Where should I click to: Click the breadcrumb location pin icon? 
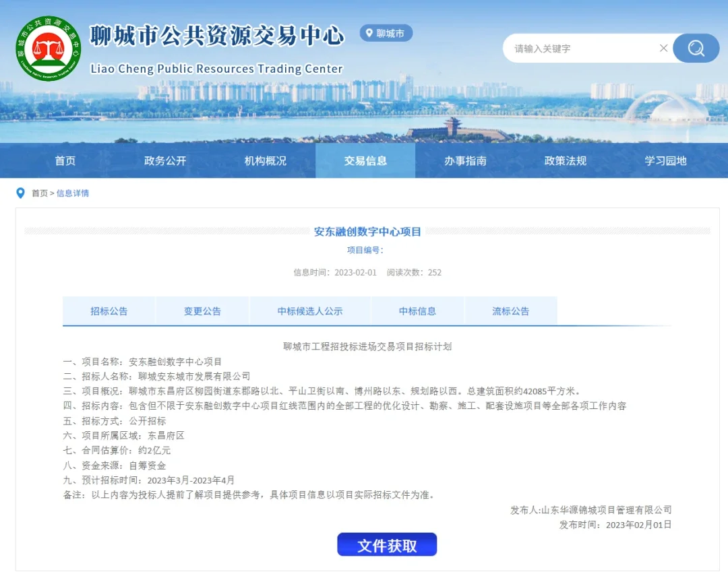pyautogui.click(x=20, y=193)
